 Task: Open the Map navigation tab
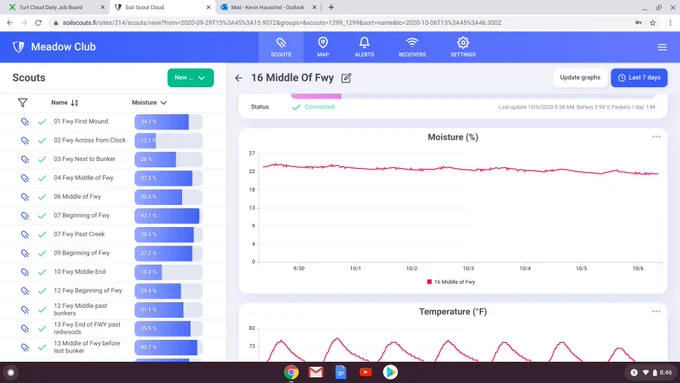point(323,47)
